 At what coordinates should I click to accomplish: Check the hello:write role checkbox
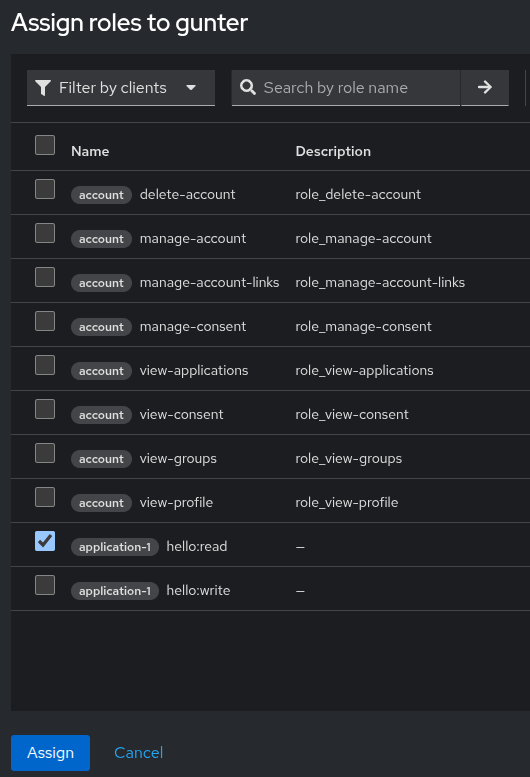coord(45,585)
